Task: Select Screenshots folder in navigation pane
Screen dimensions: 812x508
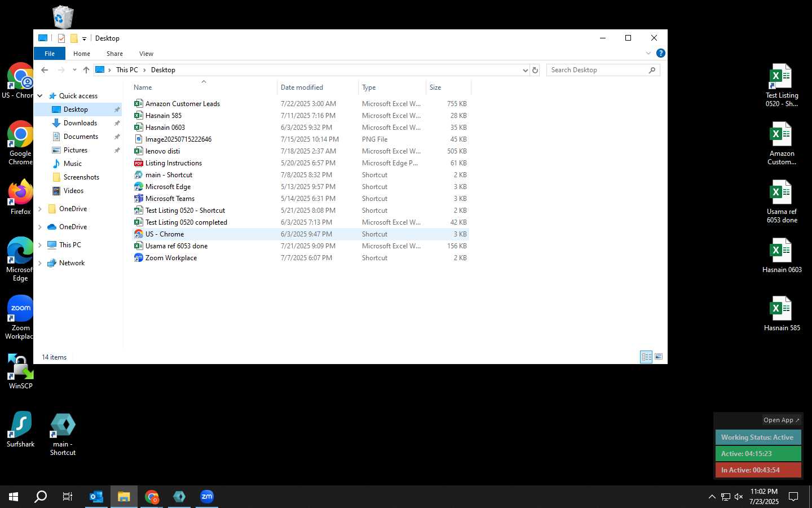Action: coord(81,177)
